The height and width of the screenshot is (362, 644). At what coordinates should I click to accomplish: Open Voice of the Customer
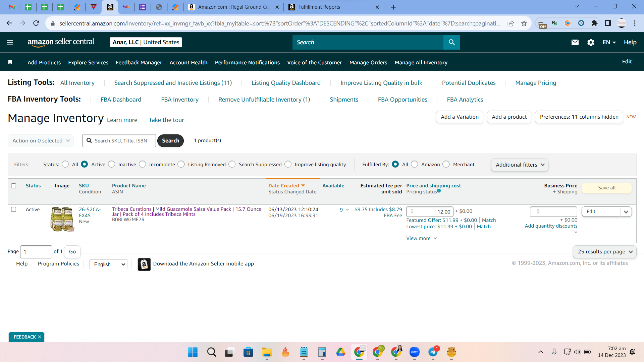pos(315,62)
